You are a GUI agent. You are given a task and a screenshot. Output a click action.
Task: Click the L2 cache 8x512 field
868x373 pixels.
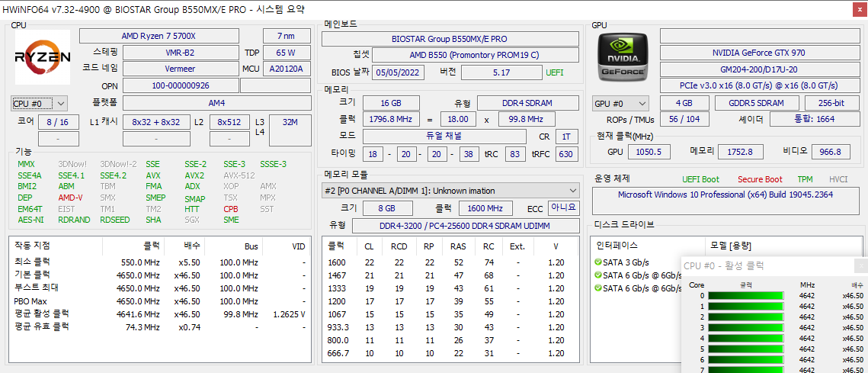coord(229,122)
